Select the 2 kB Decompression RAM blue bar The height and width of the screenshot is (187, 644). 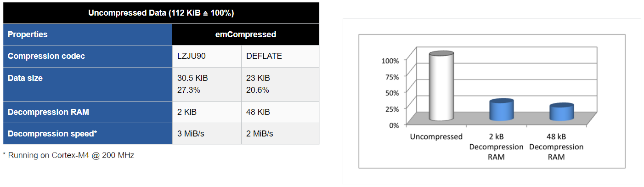click(x=502, y=110)
